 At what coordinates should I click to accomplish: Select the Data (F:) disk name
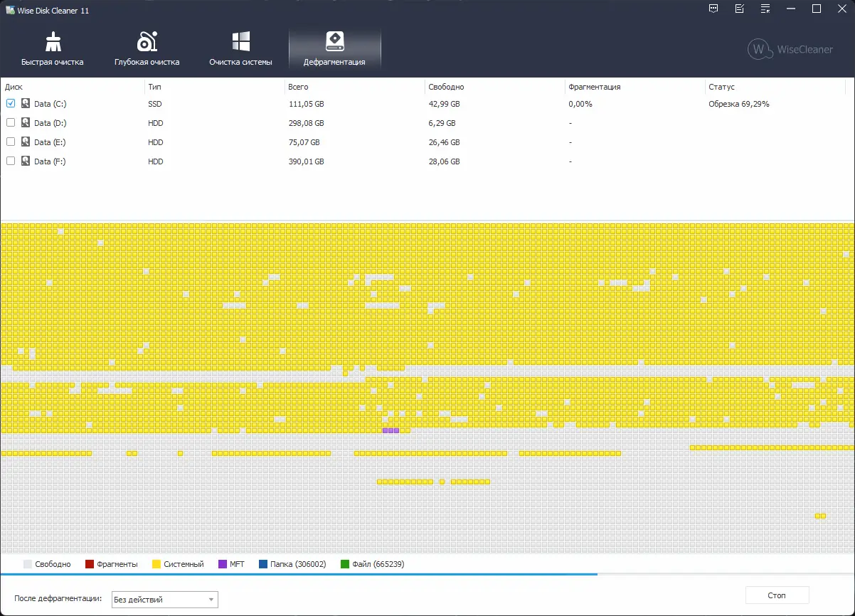50,161
